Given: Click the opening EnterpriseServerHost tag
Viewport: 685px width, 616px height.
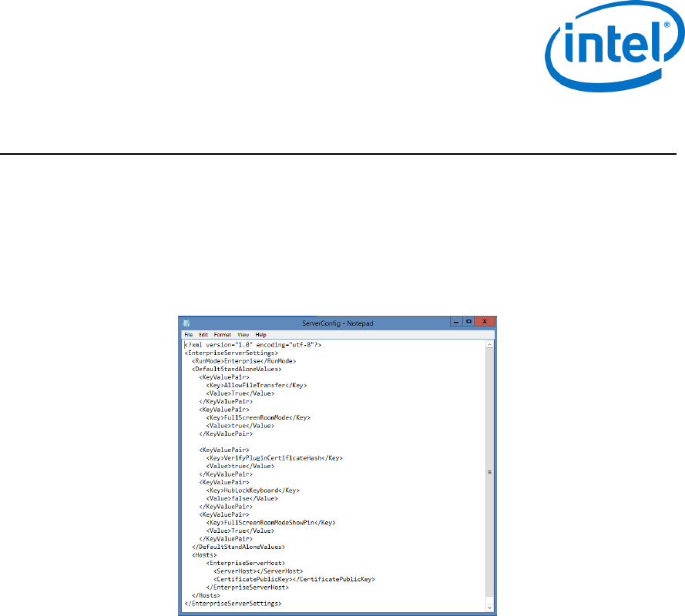Looking at the screenshot, I should click(x=246, y=563).
